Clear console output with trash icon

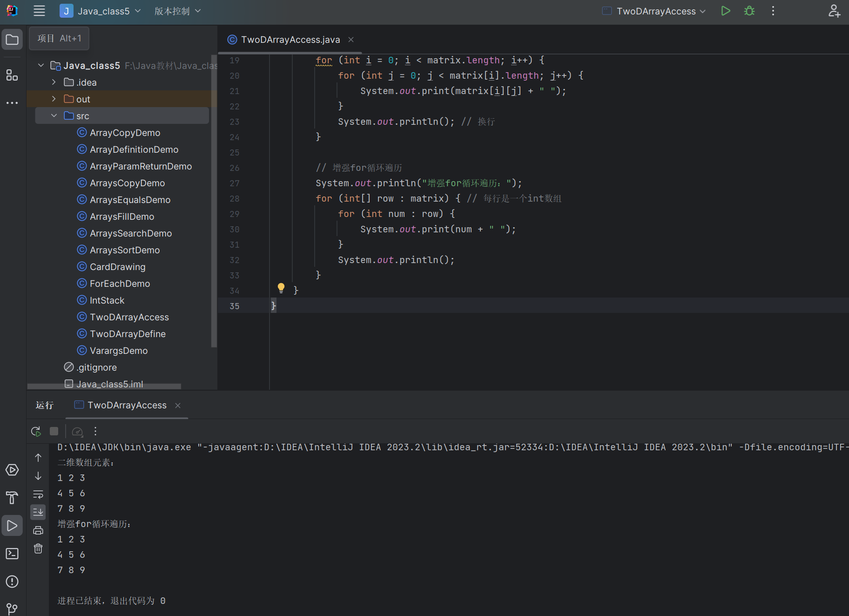point(38,548)
